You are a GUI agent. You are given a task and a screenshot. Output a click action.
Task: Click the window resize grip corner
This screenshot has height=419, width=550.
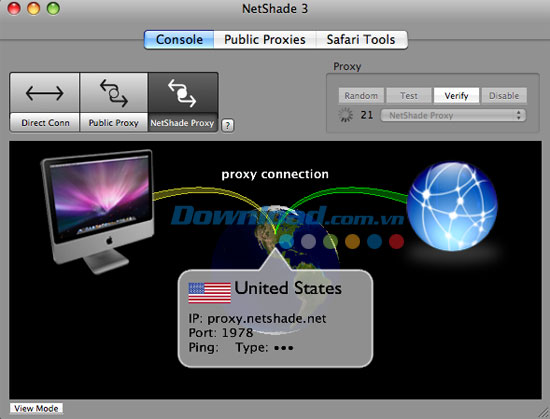544,413
